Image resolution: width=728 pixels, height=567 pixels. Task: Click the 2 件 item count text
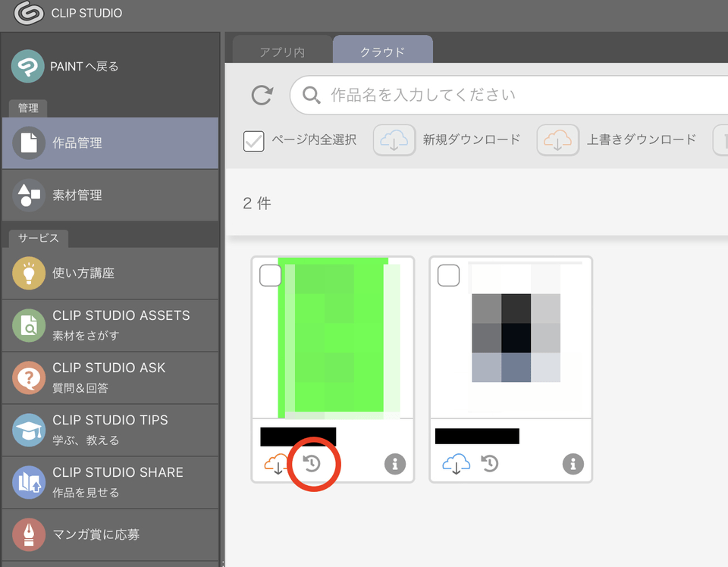click(257, 203)
